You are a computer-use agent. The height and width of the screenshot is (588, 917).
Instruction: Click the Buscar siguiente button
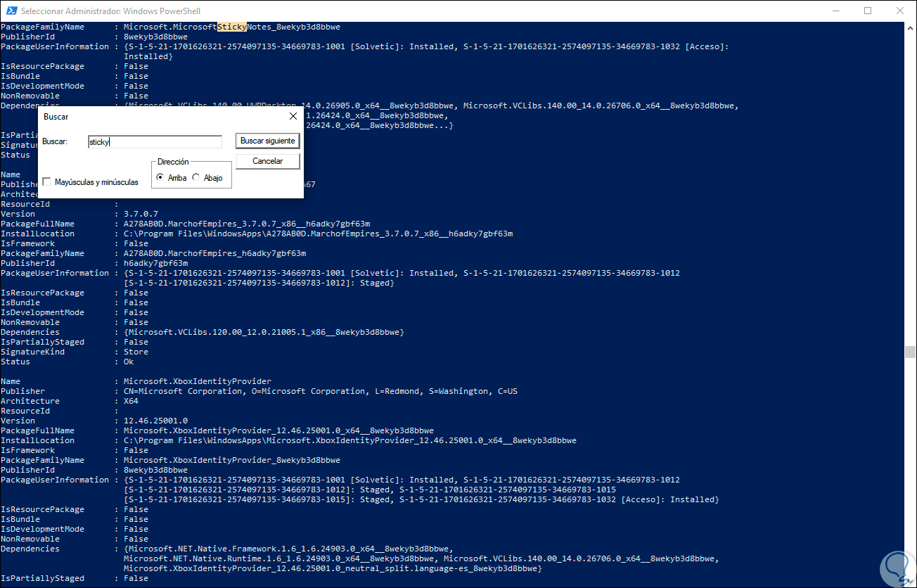pos(268,141)
